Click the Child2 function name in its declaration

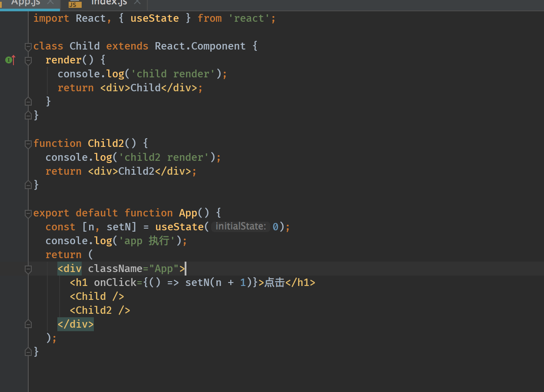[106, 143]
